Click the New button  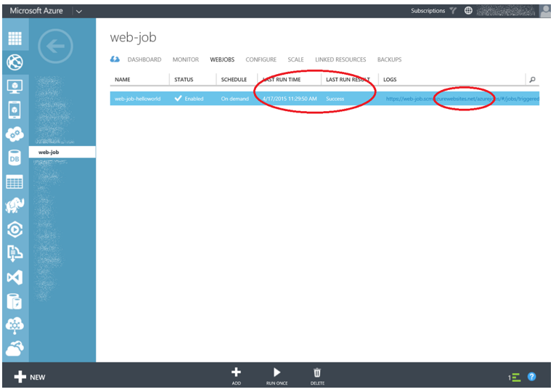[x=29, y=377]
